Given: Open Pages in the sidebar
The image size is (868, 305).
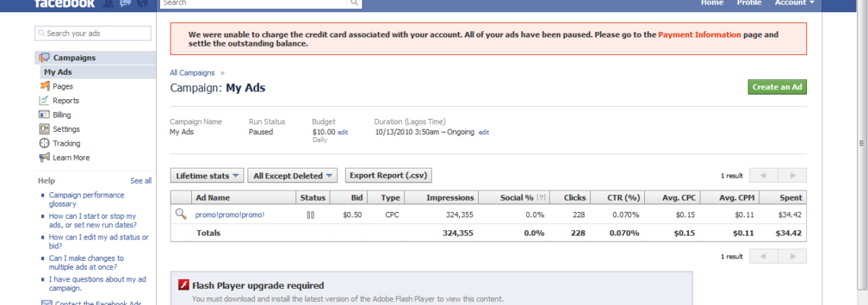Looking at the screenshot, I should click(x=62, y=86).
